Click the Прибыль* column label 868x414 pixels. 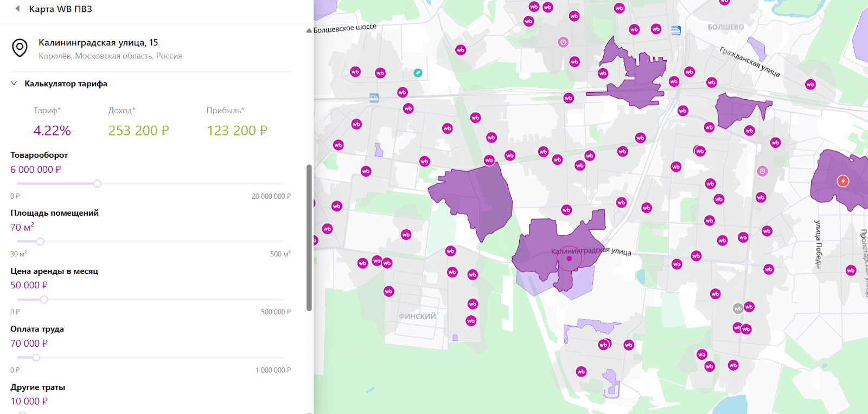225,111
